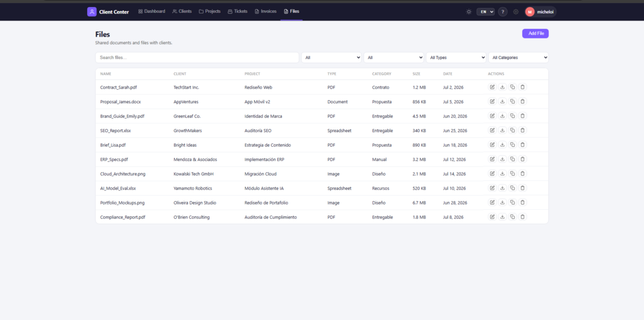Delete Contract_Sarah.pdf using its trash icon
The image size is (644, 320).
522,87
